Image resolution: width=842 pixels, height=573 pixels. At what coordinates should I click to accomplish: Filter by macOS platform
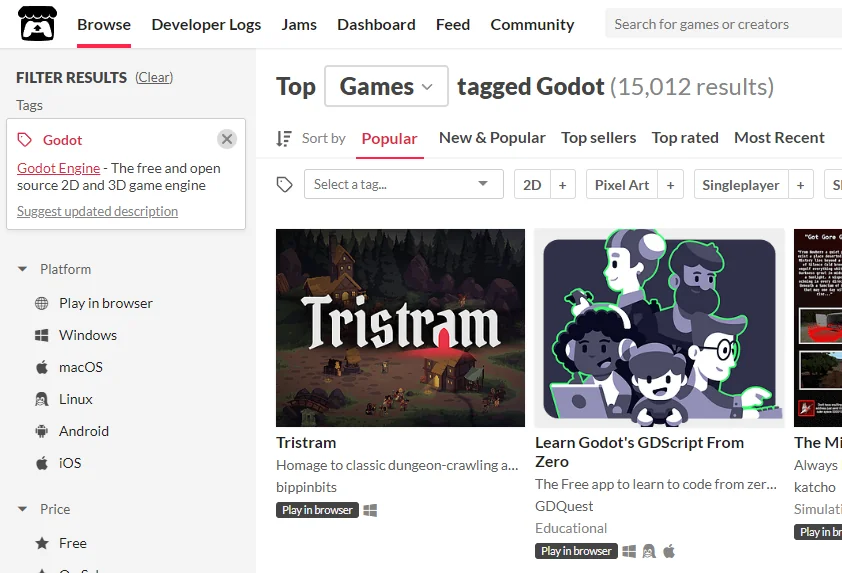coord(81,367)
